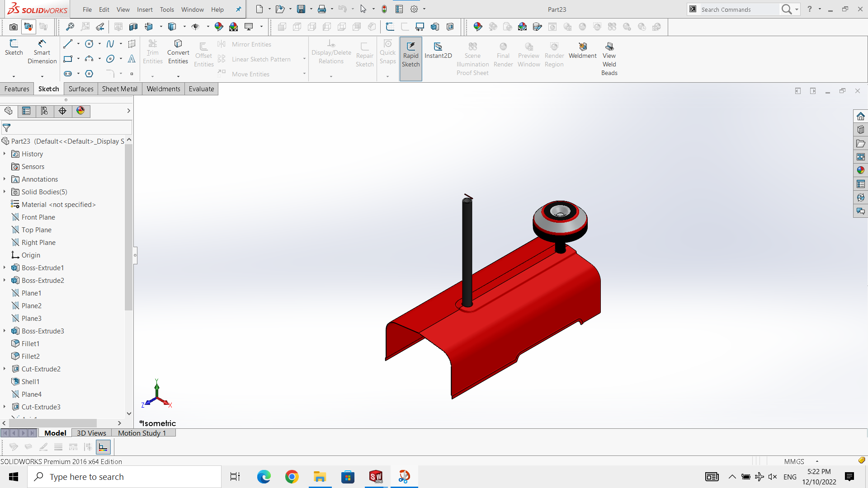Select Shell1 in feature tree
868x488 pixels.
tap(30, 382)
